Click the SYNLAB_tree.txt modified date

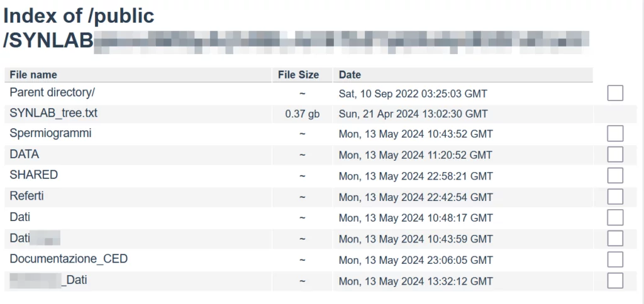click(x=413, y=114)
